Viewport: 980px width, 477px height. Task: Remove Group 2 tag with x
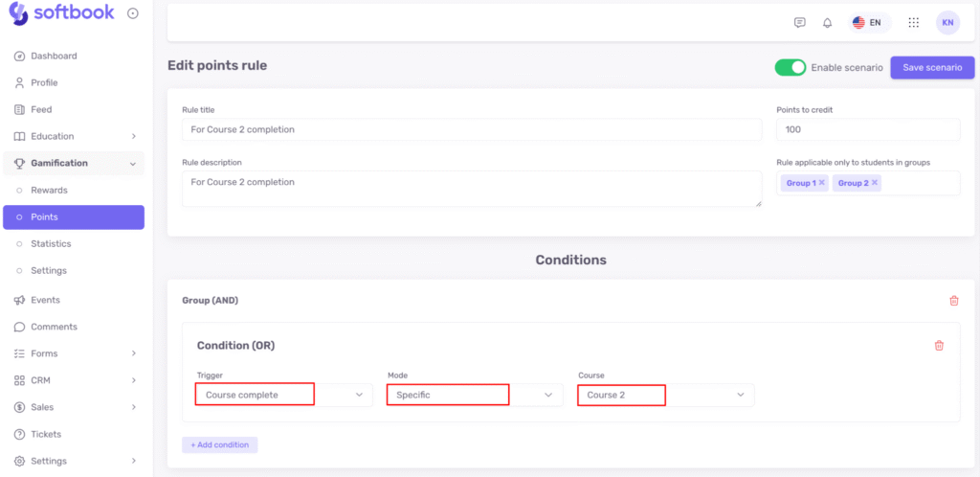(x=875, y=183)
